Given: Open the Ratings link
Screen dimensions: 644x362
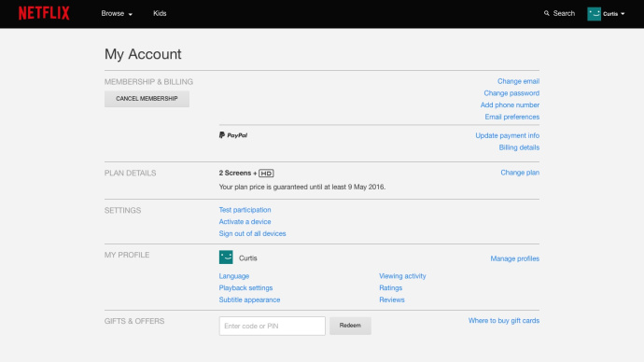Looking at the screenshot, I should click(390, 288).
